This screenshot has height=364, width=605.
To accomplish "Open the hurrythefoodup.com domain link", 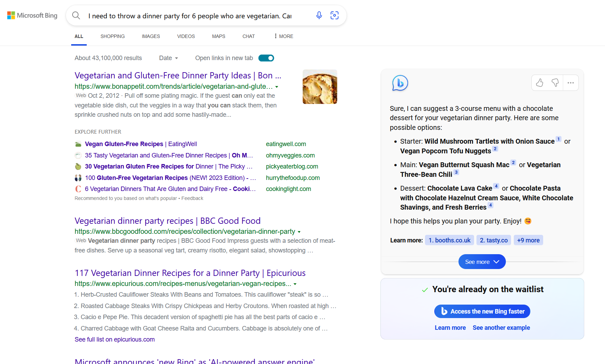I will click(293, 178).
